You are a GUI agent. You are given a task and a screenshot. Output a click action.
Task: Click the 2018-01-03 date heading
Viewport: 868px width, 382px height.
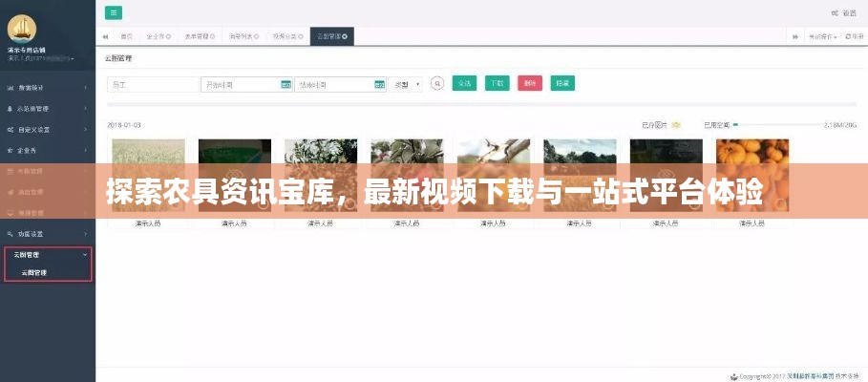coord(124,125)
